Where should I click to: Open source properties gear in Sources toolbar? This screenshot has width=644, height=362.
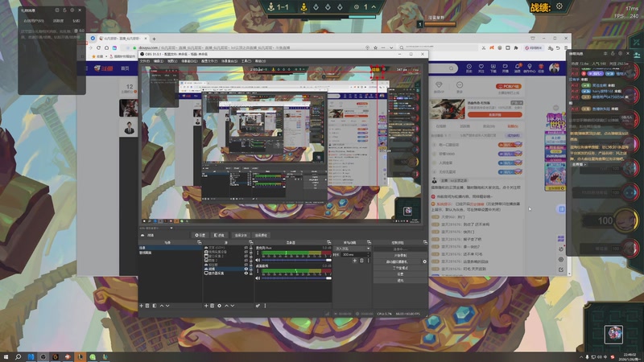click(219, 306)
